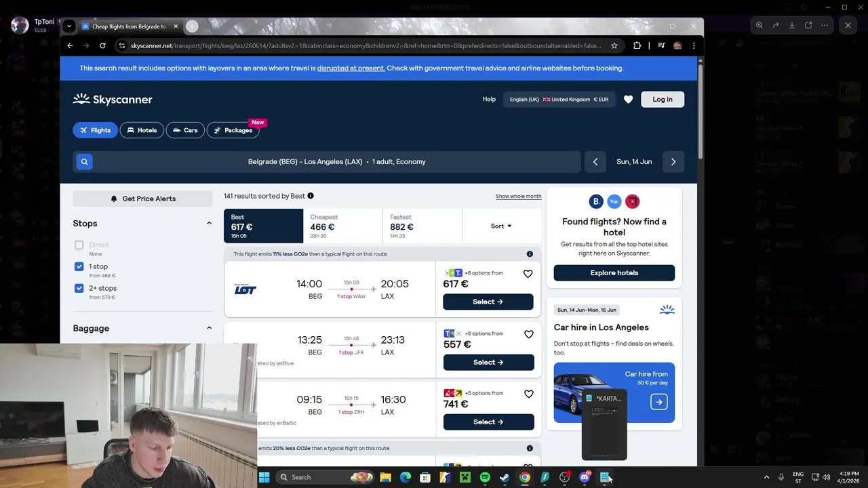The width and height of the screenshot is (868, 488).
Task: Click the Sun, 14 Jun date
Action: click(634, 161)
